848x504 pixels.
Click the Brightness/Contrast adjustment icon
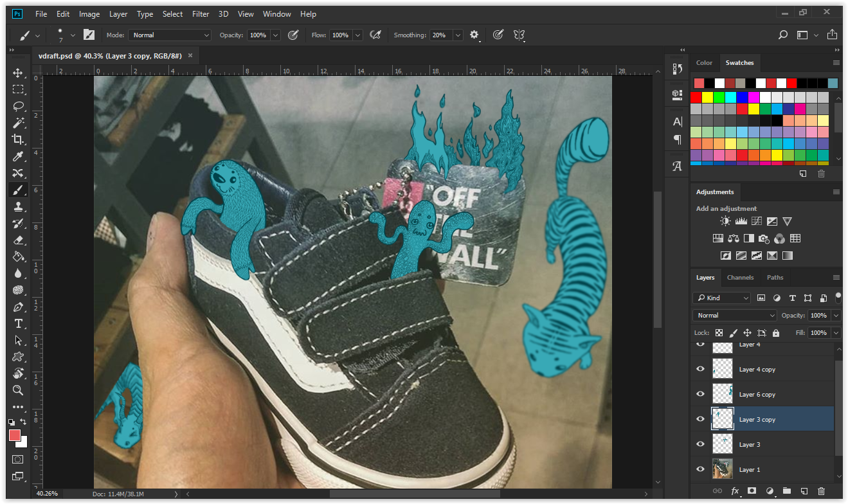pyautogui.click(x=725, y=221)
